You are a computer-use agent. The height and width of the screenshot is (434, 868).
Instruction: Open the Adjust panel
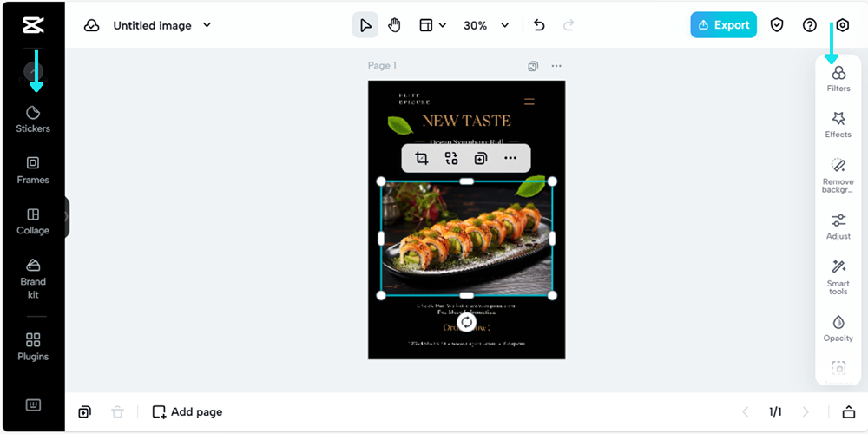pyautogui.click(x=838, y=227)
